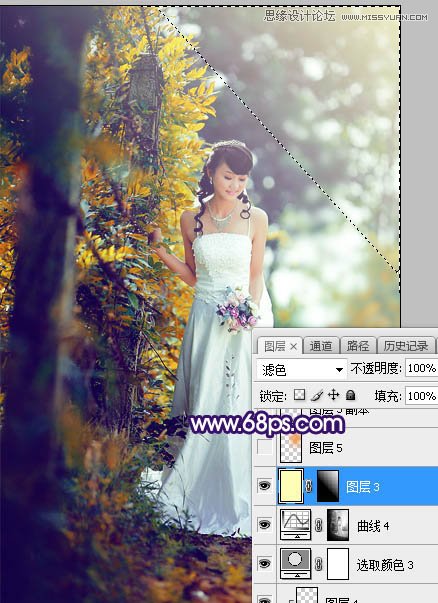
Task: Select the layer mask of 曲线 4
Action: (338, 525)
